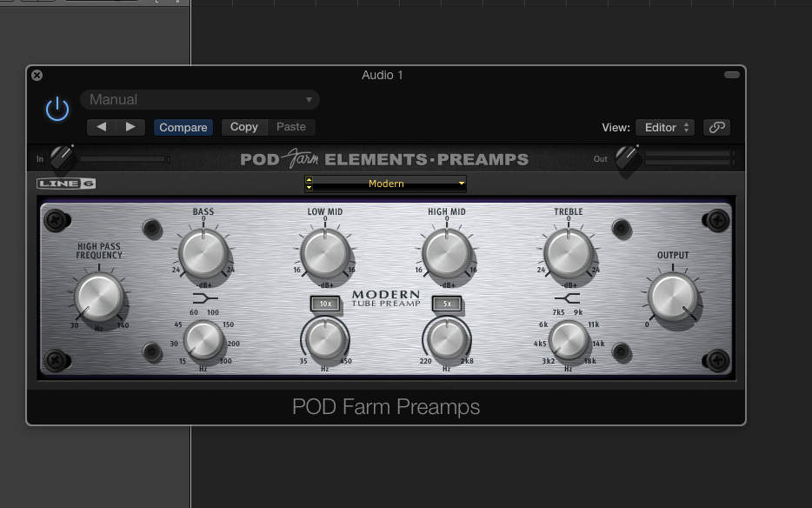The height and width of the screenshot is (508, 812).
Task: Toggle the High Mid 5x switch
Action: point(448,304)
